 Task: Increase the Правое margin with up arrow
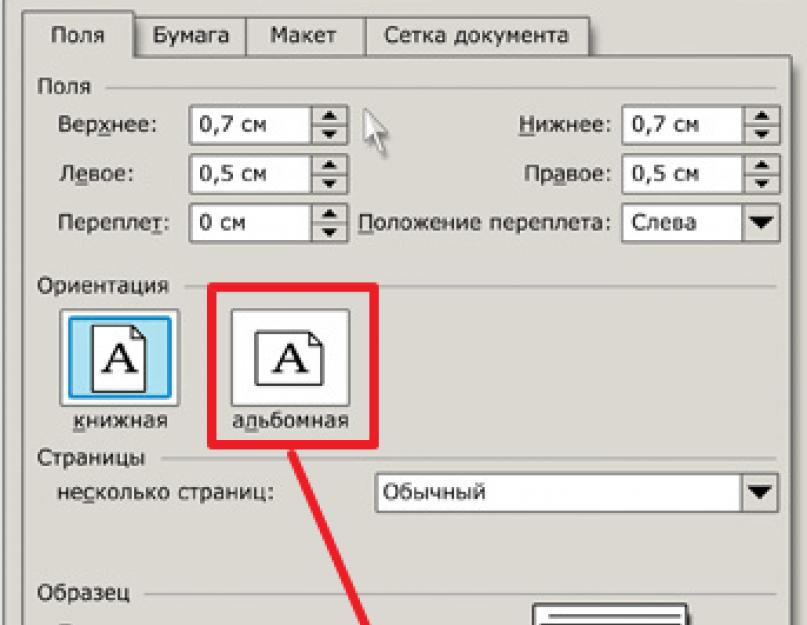coord(762,165)
